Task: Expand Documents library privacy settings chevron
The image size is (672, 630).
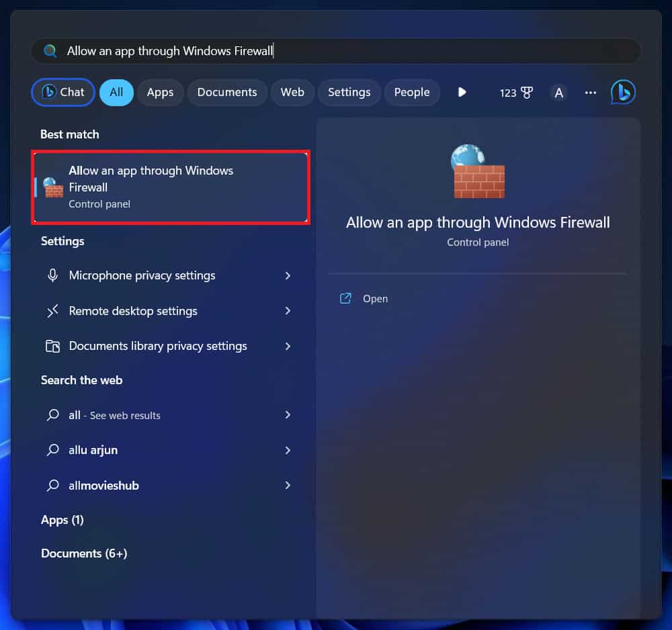Action: [288, 346]
